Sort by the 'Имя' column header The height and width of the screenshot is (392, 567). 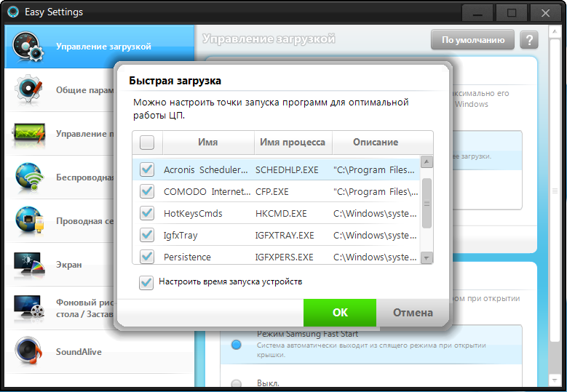208,142
